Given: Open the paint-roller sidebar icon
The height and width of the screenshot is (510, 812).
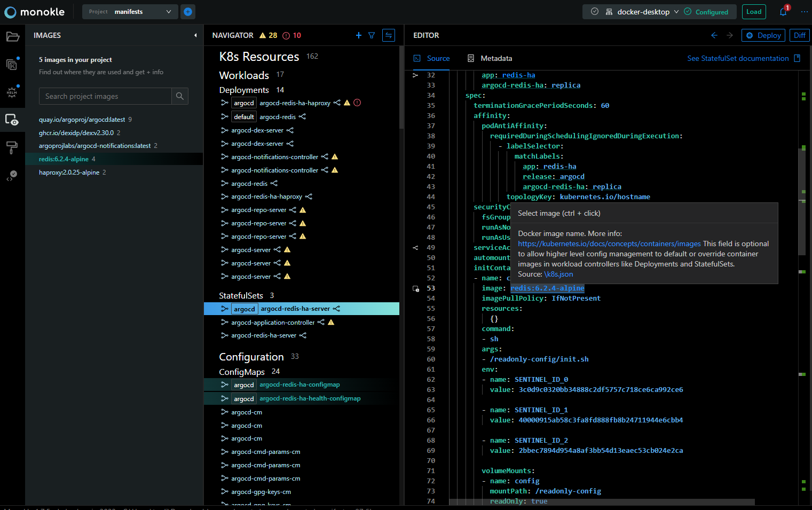Looking at the screenshot, I should tap(12, 147).
